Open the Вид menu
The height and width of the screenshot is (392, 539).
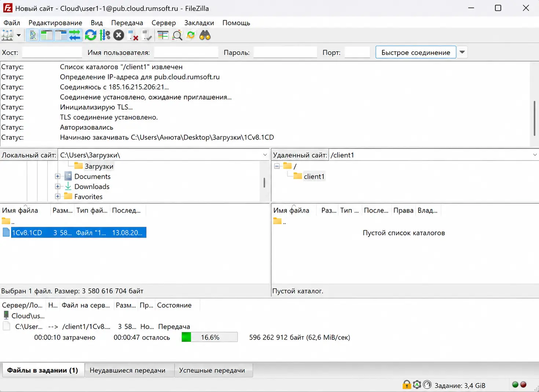pyautogui.click(x=97, y=23)
